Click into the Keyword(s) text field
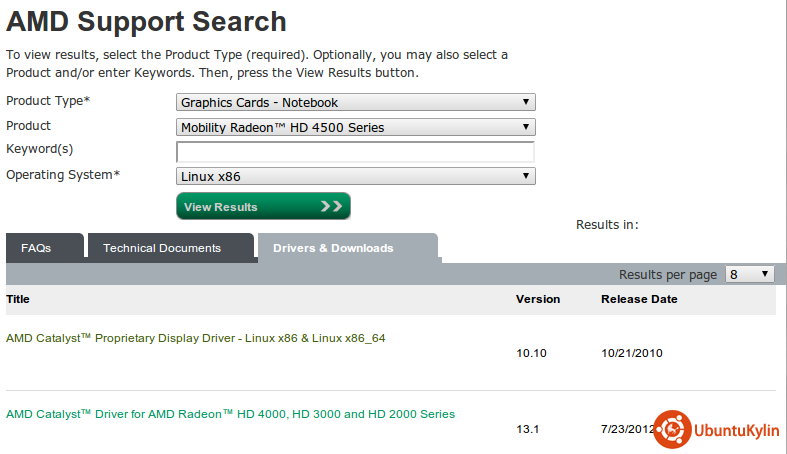 [x=355, y=152]
